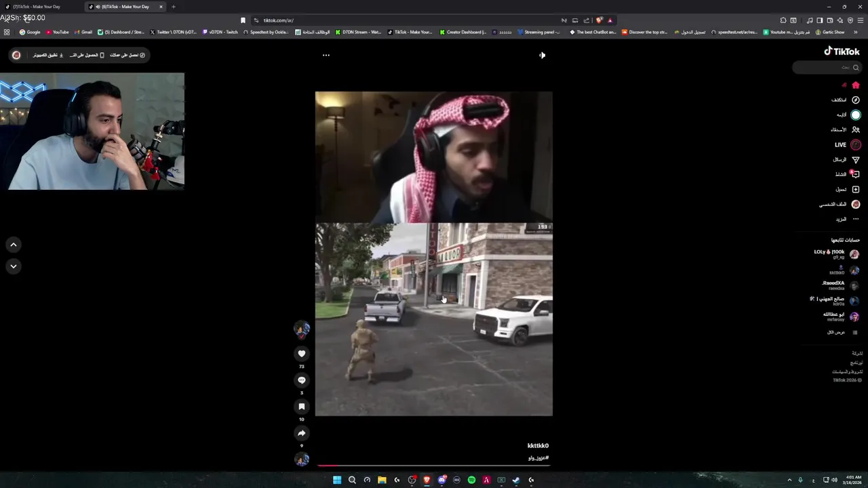The width and height of the screenshot is (868, 488).
Task: Open Brave Shields lion icon
Action: pyautogui.click(x=599, y=20)
